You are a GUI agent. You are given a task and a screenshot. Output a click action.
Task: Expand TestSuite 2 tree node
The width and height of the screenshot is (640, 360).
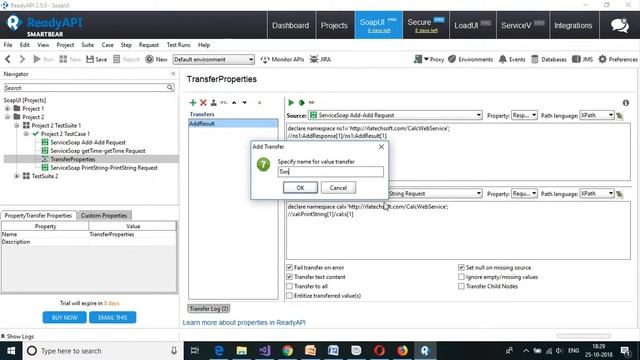(x=17, y=176)
